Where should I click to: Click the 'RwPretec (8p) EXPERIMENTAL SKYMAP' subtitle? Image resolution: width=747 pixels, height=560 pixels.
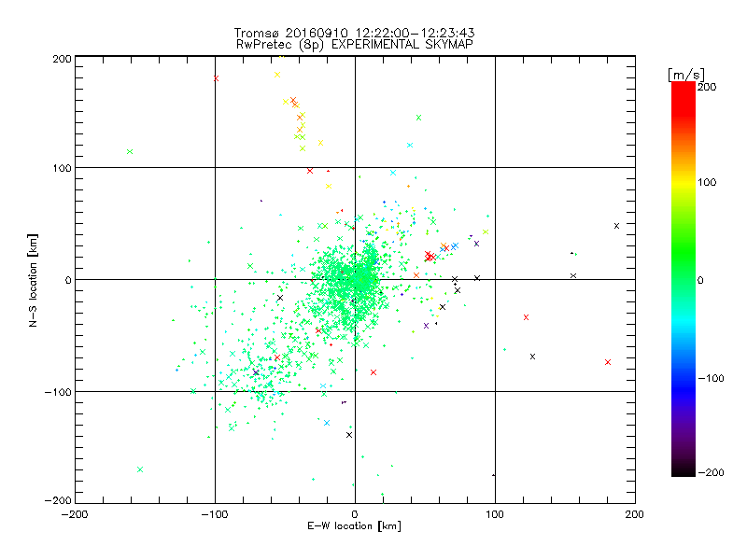click(x=355, y=44)
